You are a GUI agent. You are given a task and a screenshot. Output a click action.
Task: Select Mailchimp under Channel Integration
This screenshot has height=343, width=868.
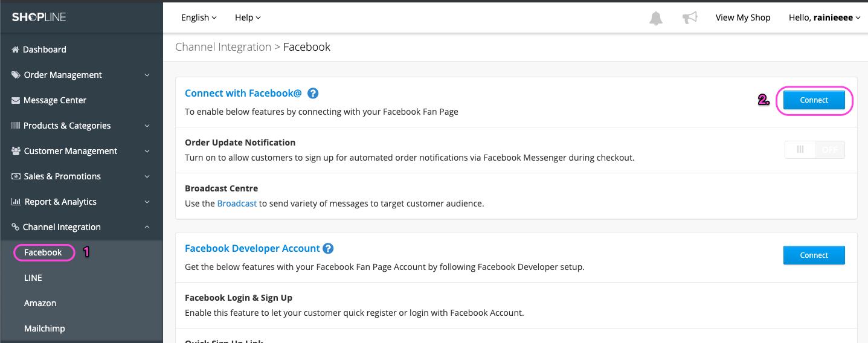pyautogui.click(x=45, y=329)
